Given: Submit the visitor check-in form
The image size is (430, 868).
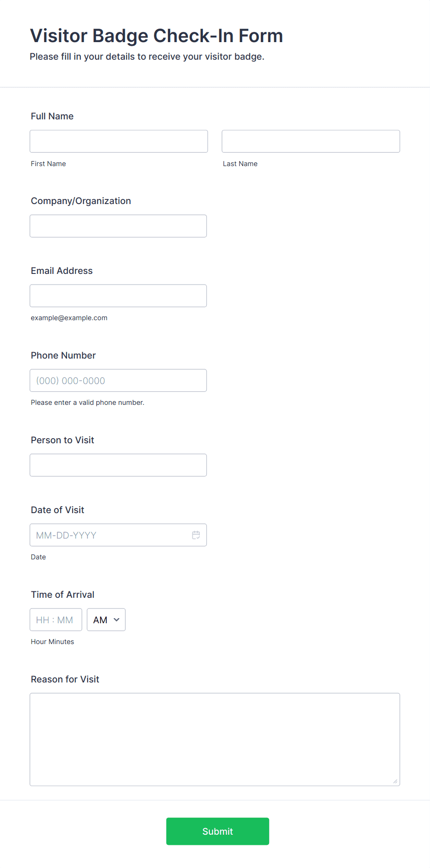Looking at the screenshot, I should click(218, 831).
